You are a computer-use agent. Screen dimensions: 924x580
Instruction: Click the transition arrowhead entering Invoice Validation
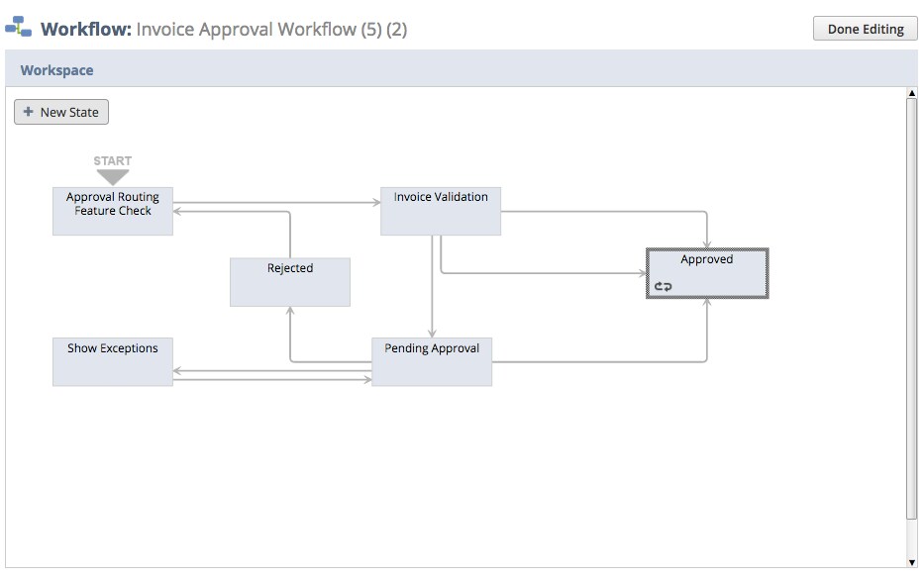pos(376,203)
